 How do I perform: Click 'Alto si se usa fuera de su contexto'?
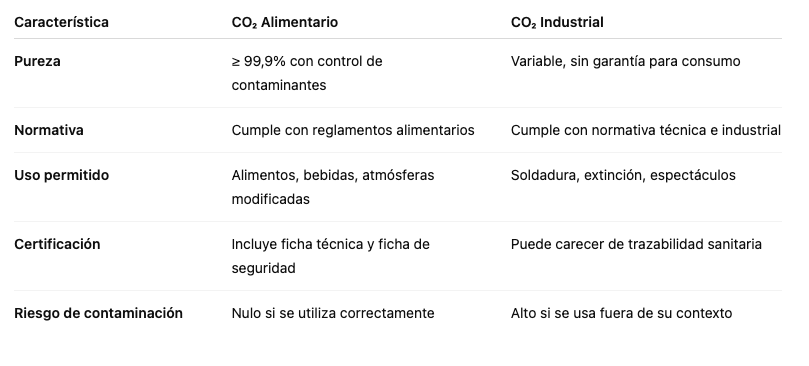tap(621, 313)
